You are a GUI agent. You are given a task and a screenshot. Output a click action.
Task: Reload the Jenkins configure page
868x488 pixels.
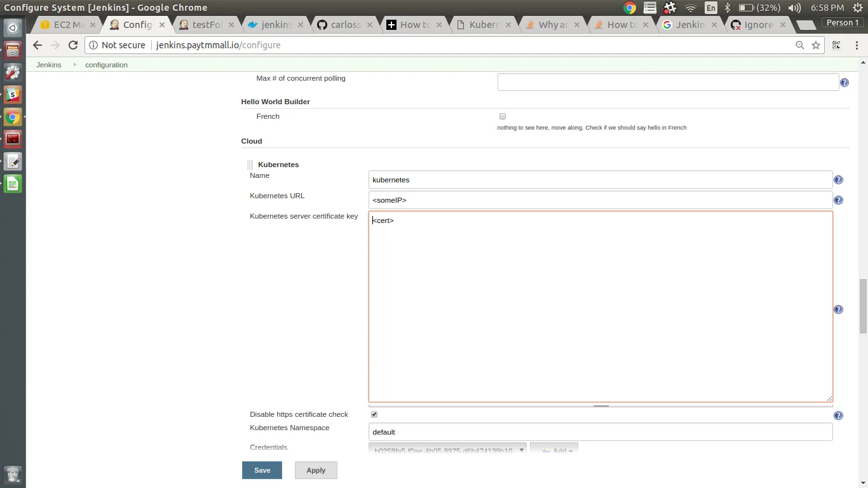72,45
